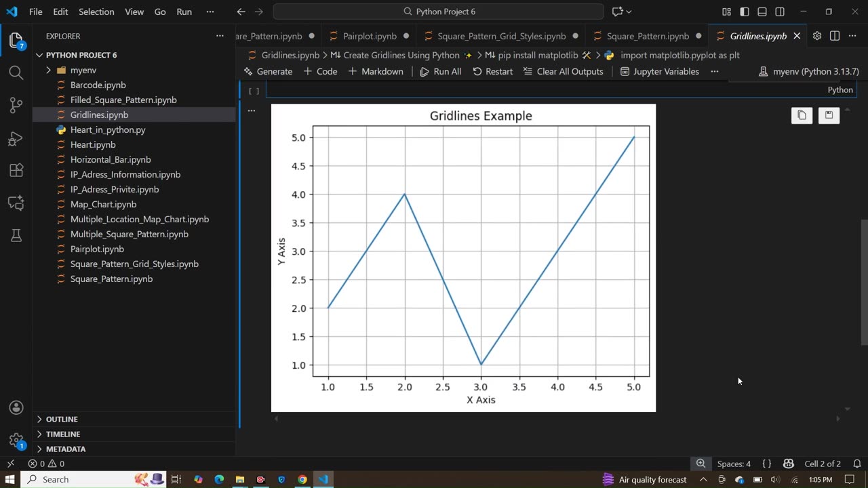Screen dimensions: 868x488
Task: Click Run All in notebook toolbar
Action: (440, 71)
